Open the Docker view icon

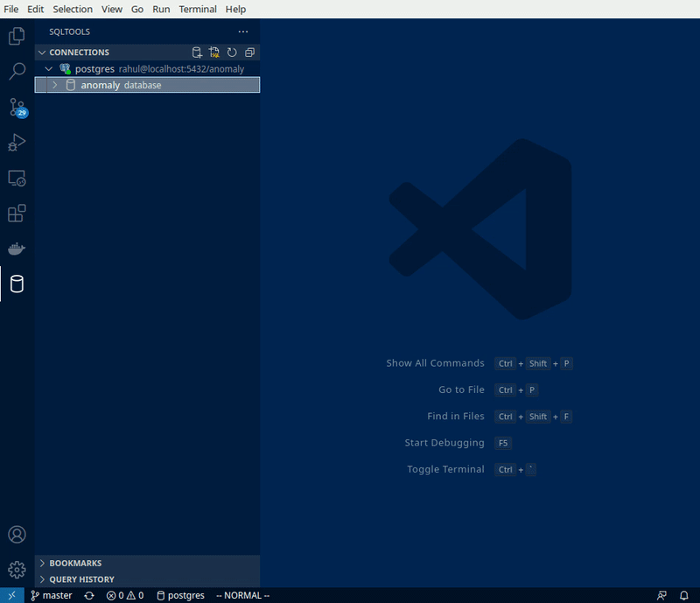(x=17, y=249)
